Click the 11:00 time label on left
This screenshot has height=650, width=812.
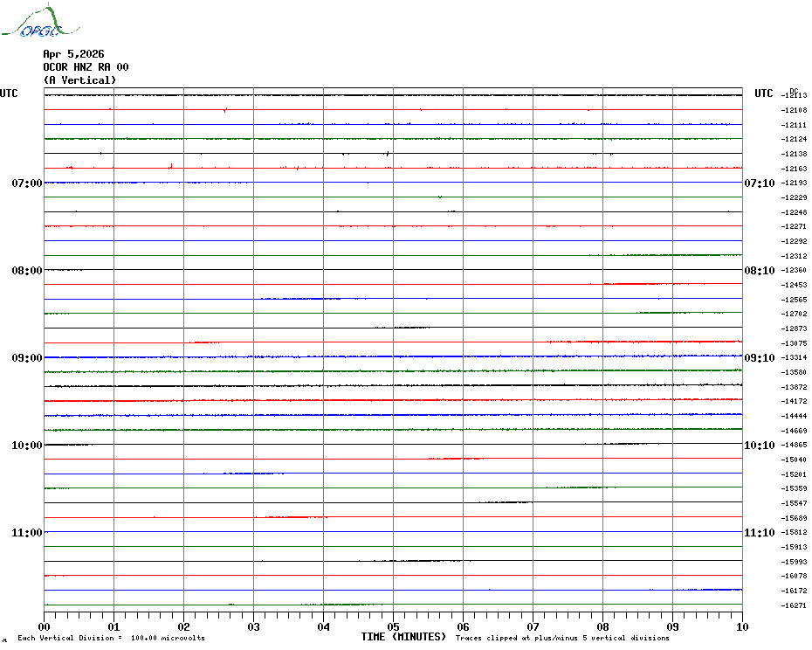[27, 533]
